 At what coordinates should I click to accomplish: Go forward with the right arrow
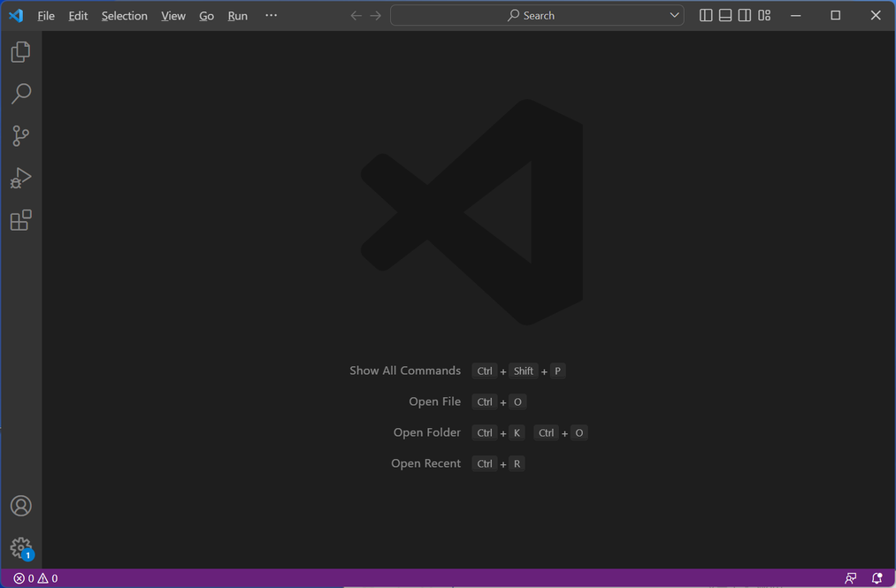[375, 15]
